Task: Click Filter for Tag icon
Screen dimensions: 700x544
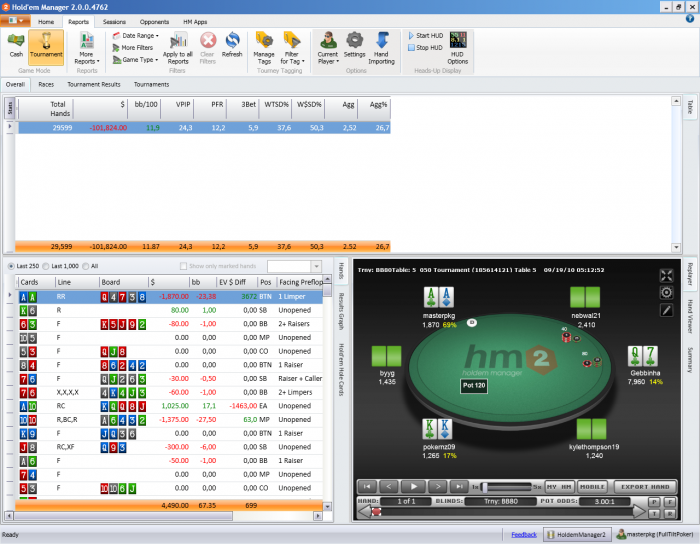Action: tap(292, 48)
